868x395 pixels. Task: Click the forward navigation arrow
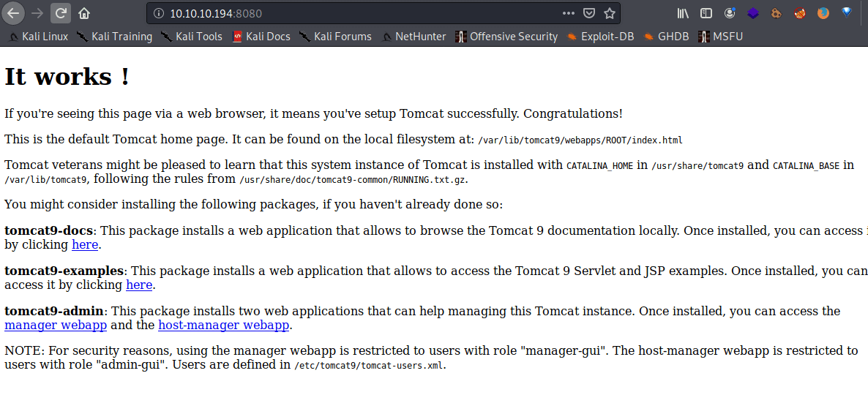pyautogui.click(x=37, y=12)
